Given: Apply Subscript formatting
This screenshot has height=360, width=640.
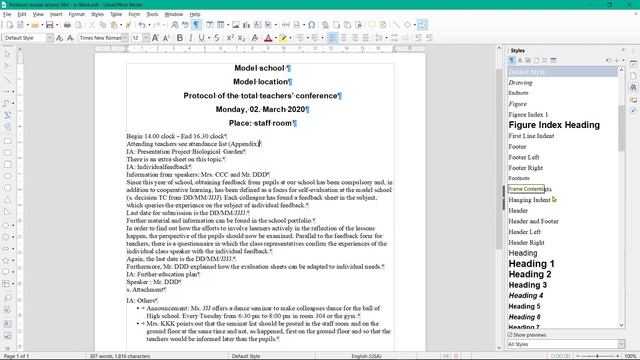Looking at the screenshot, I should point(241,38).
